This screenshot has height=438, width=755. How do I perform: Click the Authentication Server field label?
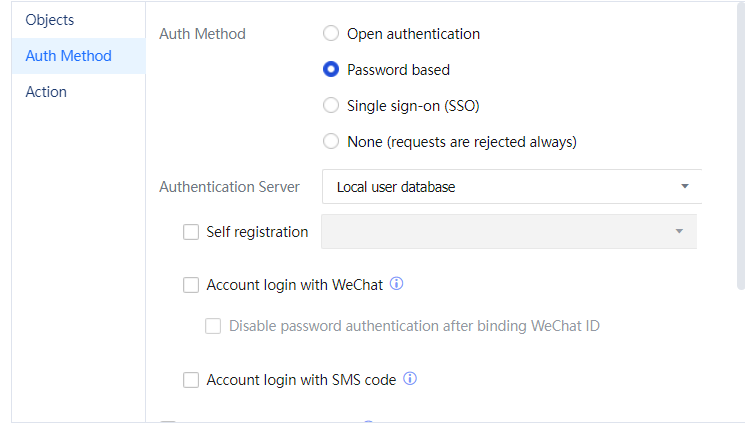pos(229,187)
